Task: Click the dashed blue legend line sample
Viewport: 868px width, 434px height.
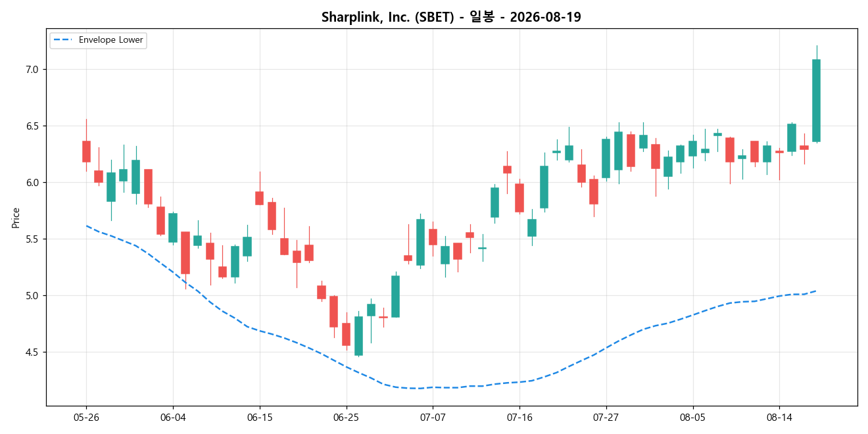Action: click(x=64, y=40)
